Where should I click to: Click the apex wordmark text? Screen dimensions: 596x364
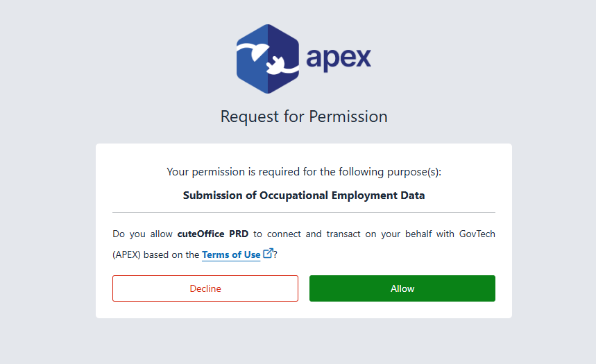339,57
